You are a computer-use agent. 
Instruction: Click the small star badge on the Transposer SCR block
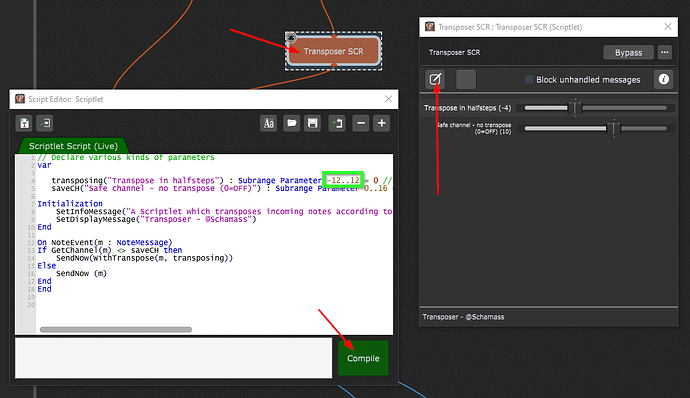[291, 38]
